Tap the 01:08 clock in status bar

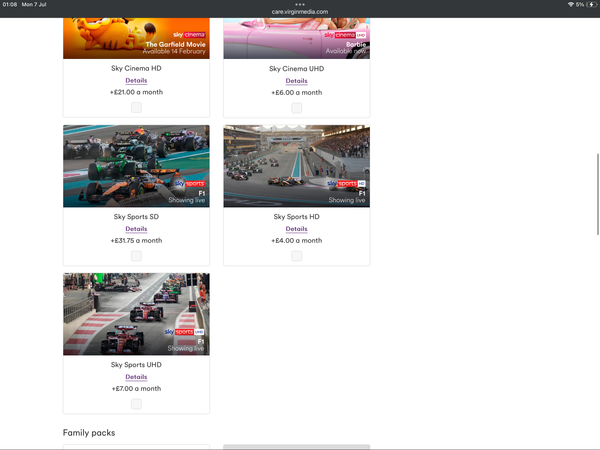(10, 5)
